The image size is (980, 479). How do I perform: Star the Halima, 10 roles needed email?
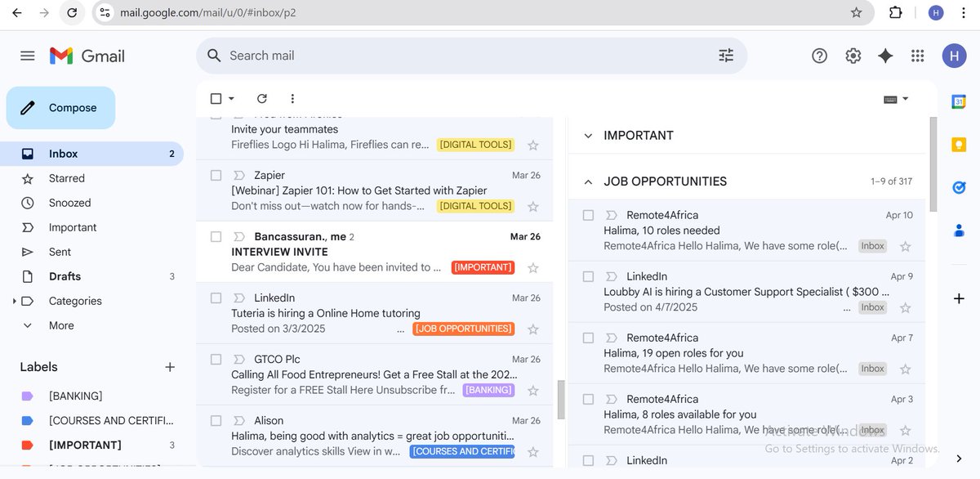pyautogui.click(x=905, y=246)
